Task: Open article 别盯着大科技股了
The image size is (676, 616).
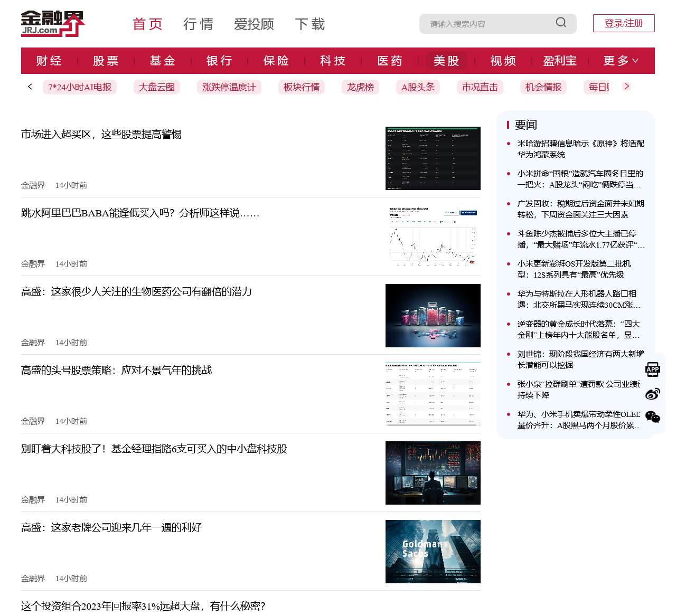Action: click(154, 449)
